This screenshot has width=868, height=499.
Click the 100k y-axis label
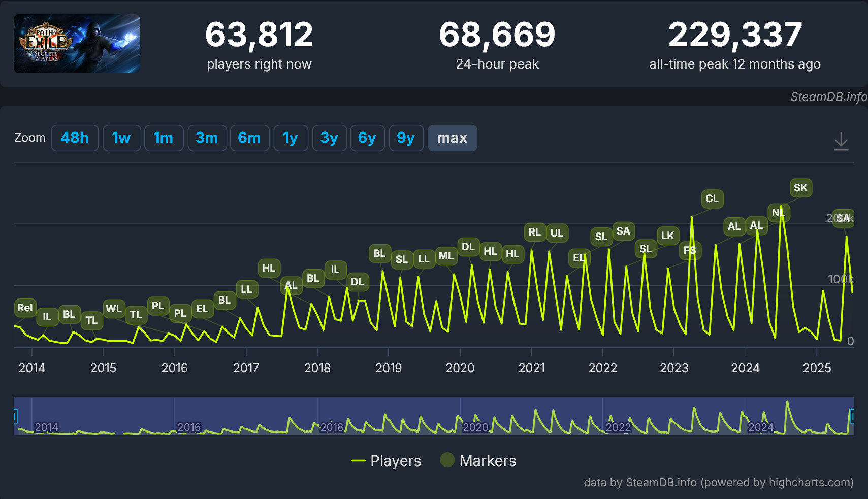841,279
